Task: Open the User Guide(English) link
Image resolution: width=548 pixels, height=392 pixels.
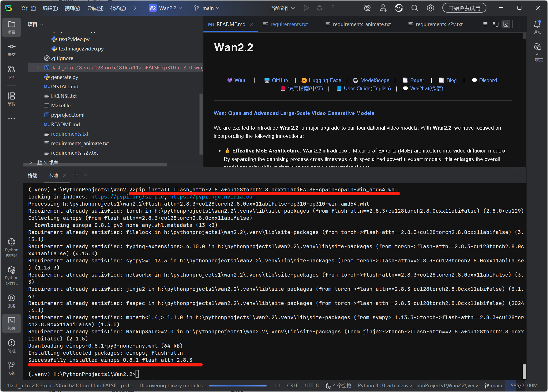Action: [x=367, y=88]
